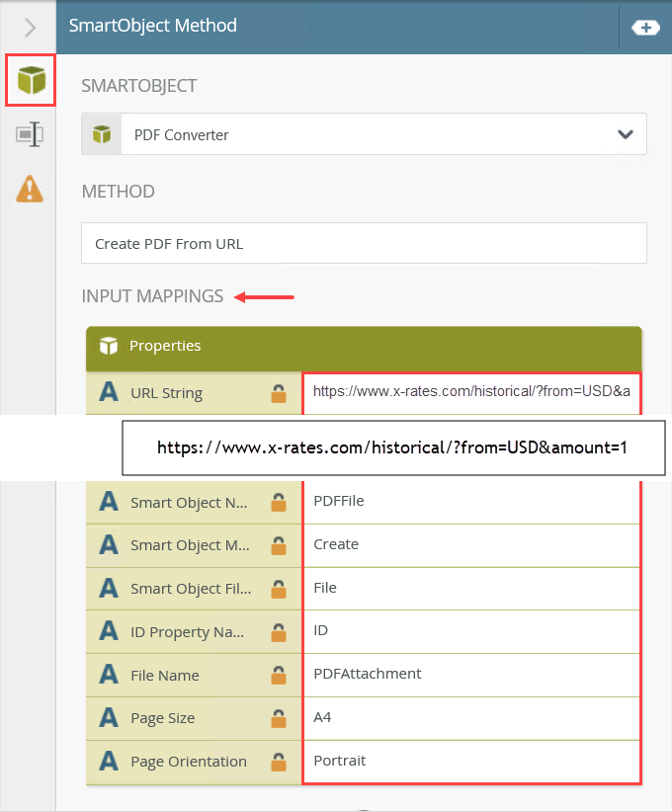Viewport: 672px width, 812px height.
Task: Click the lock icon for Smart Object M...
Action: pyautogui.click(x=279, y=545)
